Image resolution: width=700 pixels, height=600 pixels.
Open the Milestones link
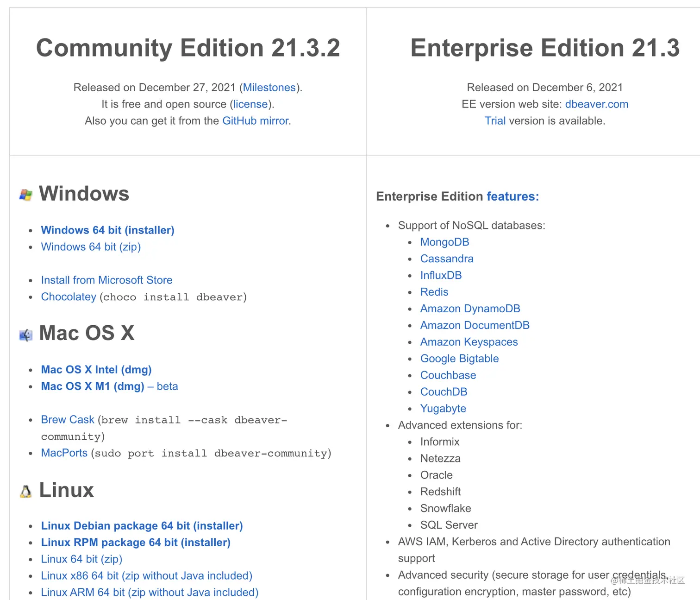click(x=269, y=88)
